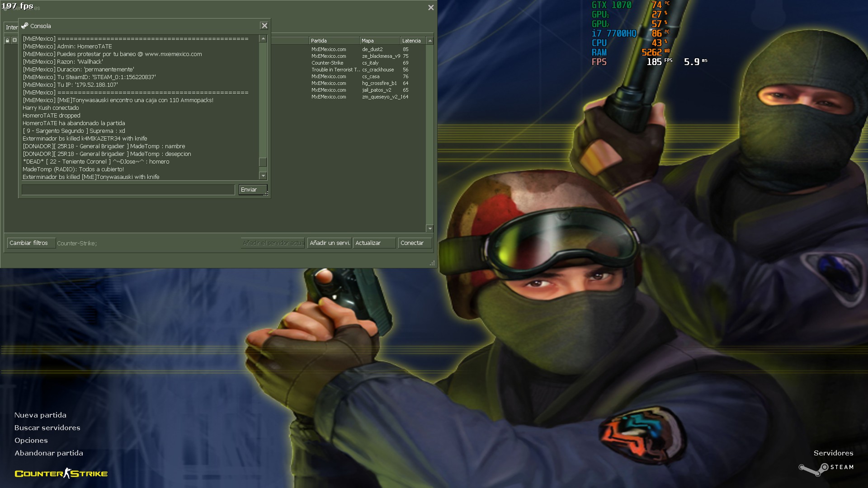Click the Enviar button in console

253,190
